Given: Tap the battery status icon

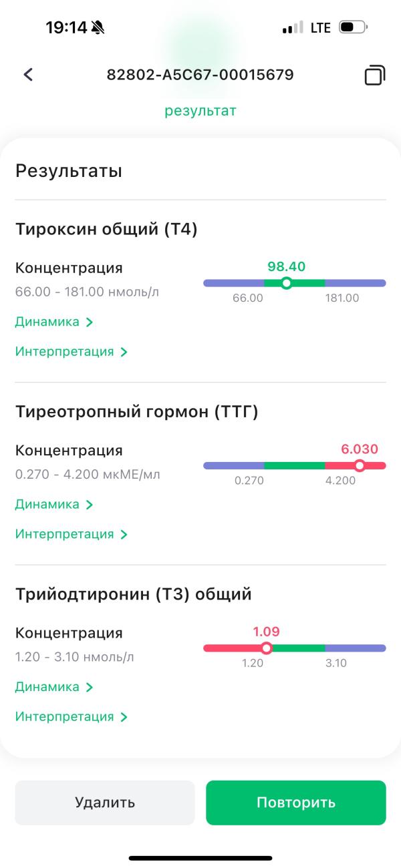Looking at the screenshot, I should [x=353, y=28].
